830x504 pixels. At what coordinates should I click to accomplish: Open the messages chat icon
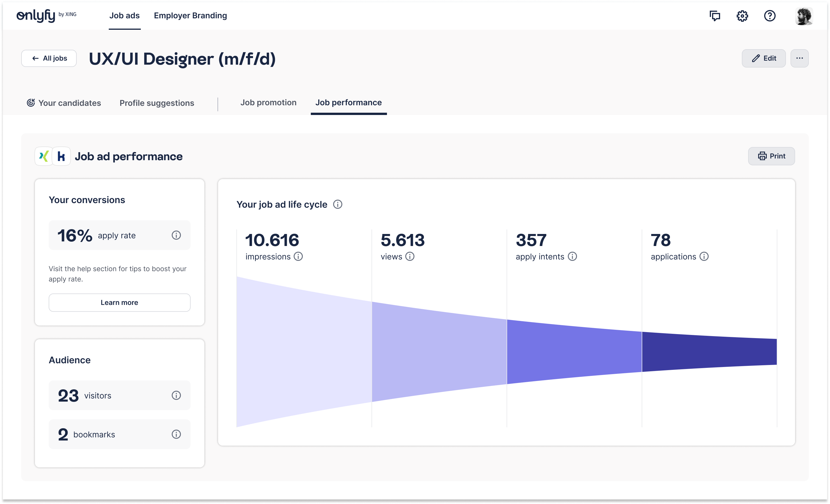[714, 16]
